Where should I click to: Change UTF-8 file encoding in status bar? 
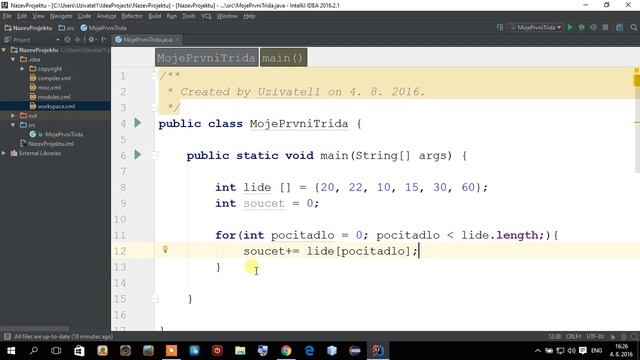coord(595,337)
